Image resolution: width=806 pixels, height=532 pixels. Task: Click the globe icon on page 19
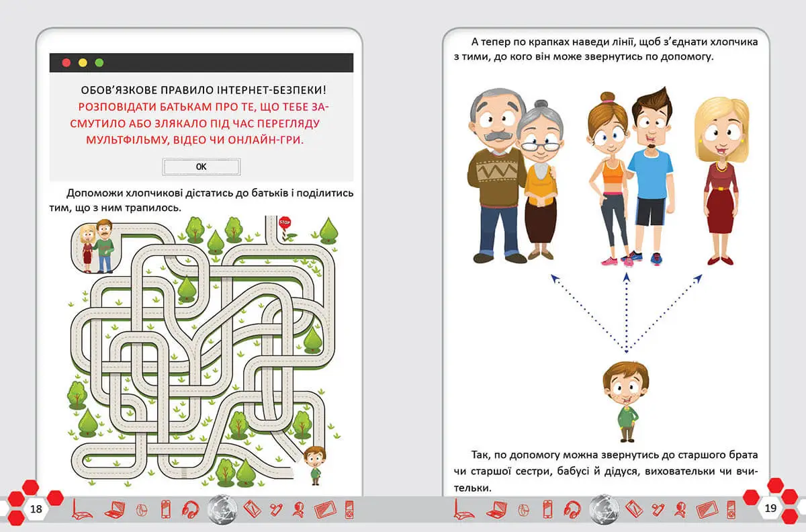pos(604,508)
